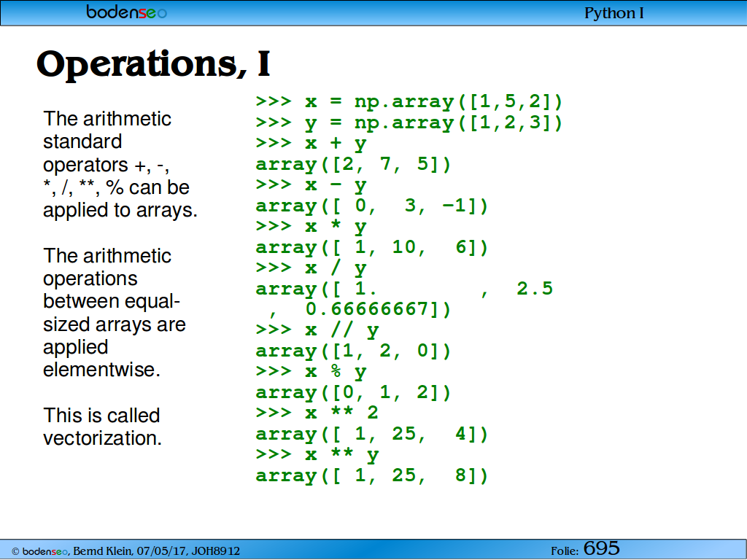This screenshot has width=747, height=560.
Task: Click the prompt line '>>> x % y'
Action: (x=311, y=372)
